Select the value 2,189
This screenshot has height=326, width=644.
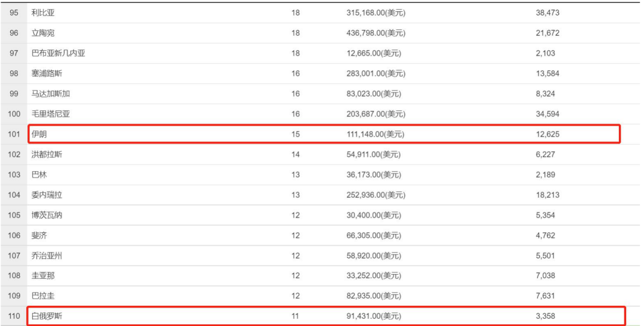546,175
